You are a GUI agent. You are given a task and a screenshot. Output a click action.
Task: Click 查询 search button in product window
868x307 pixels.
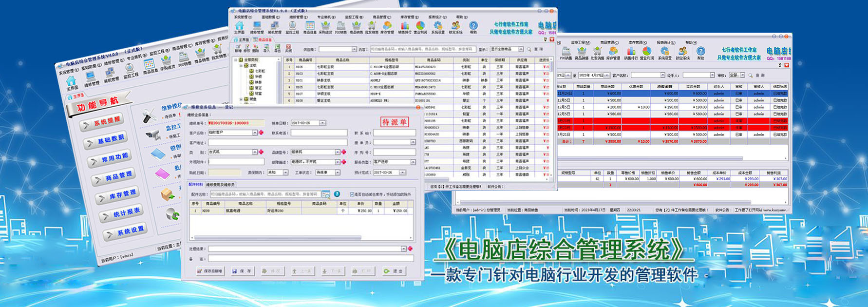536,49
